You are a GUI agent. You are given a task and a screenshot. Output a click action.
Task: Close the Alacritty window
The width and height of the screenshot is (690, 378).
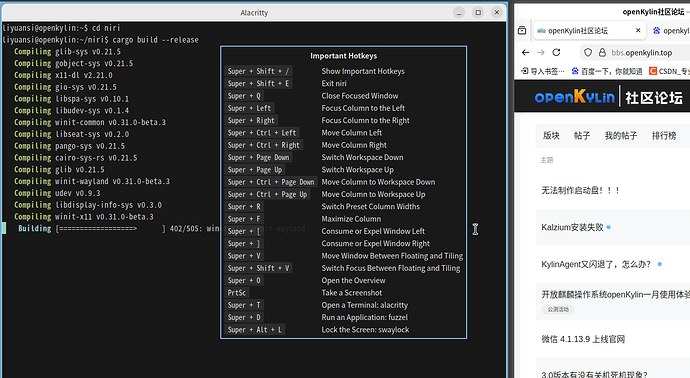pos(497,12)
